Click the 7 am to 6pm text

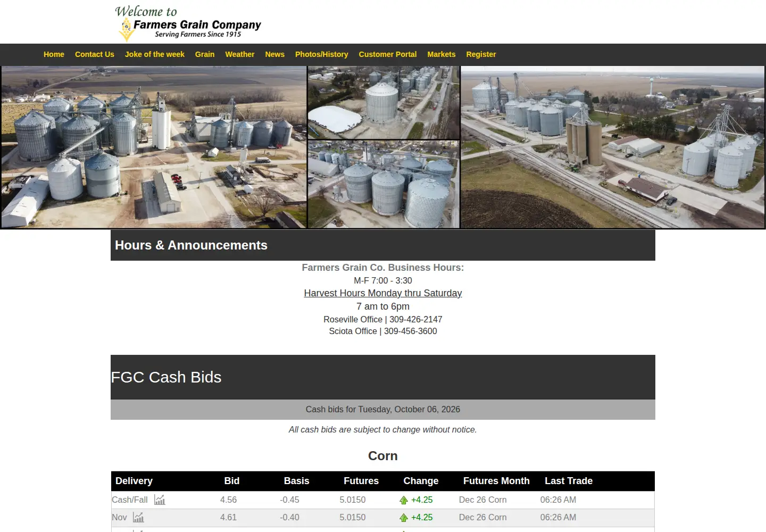click(383, 306)
